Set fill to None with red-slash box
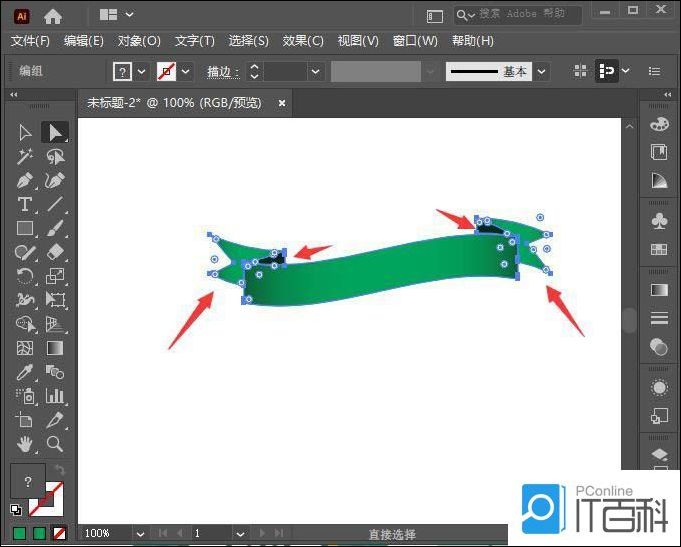681x547 pixels. [x=60, y=534]
